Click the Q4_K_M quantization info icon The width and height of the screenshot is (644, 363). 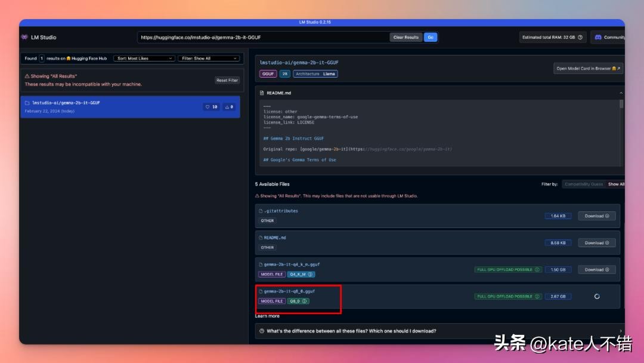coord(311,275)
